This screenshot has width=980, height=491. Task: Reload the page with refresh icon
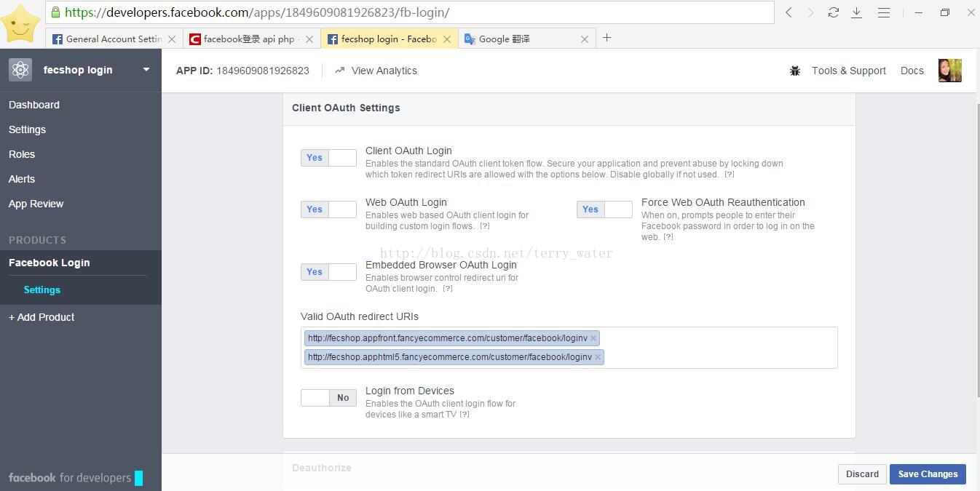coord(834,12)
